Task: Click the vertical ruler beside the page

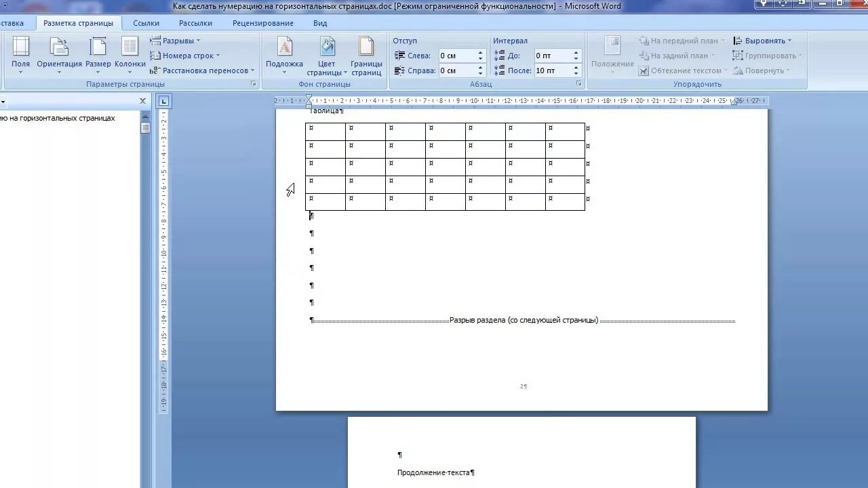Action: pos(163,261)
